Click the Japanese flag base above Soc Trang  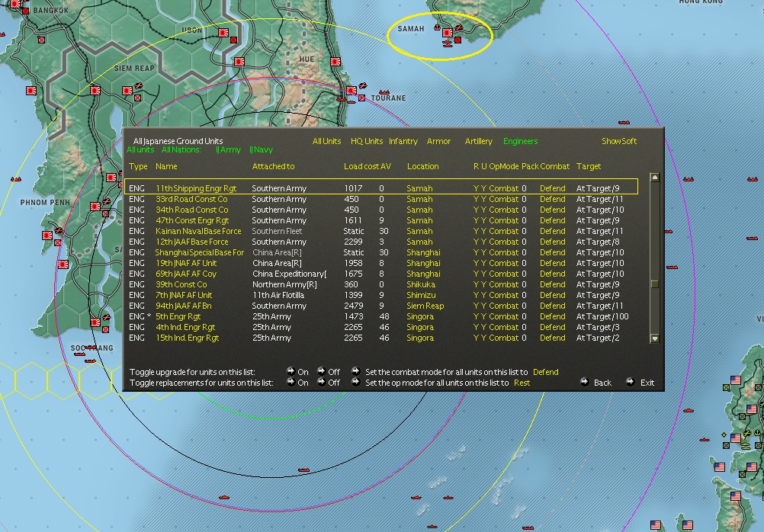[x=95, y=322]
